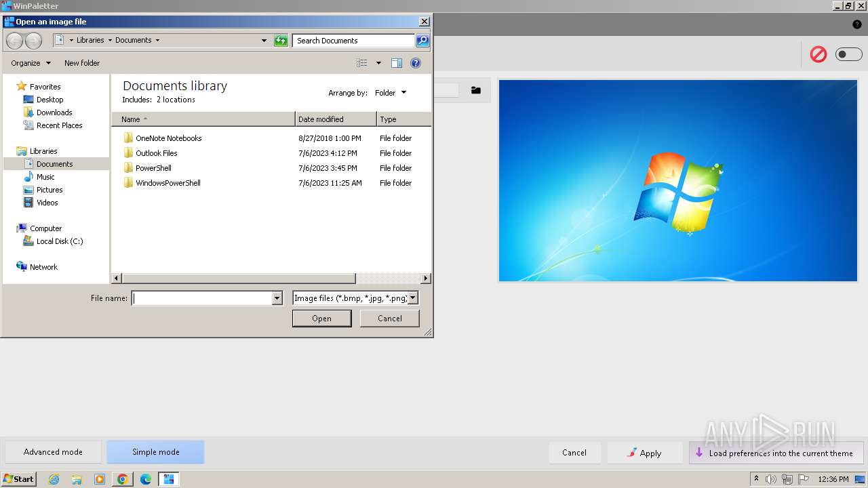Select Favorites in the navigation pane
The height and width of the screenshot is (488, 868).
coord(45,87)
